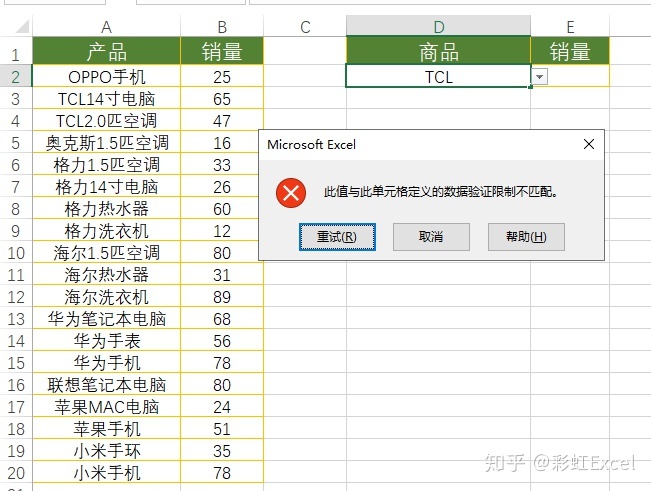Select the 格力洗衣机 cell
The image size is (651, 491).
[106, 231]
